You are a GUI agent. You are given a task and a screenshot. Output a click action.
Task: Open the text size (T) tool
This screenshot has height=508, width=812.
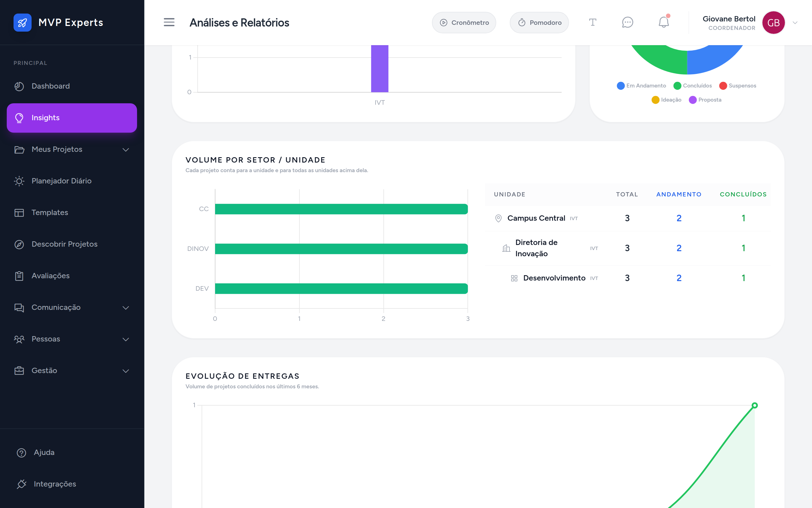point(593,23)
